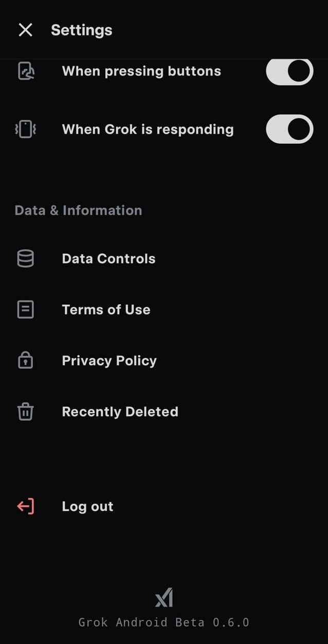Close Settings with the X button

(x=25, y=30)
